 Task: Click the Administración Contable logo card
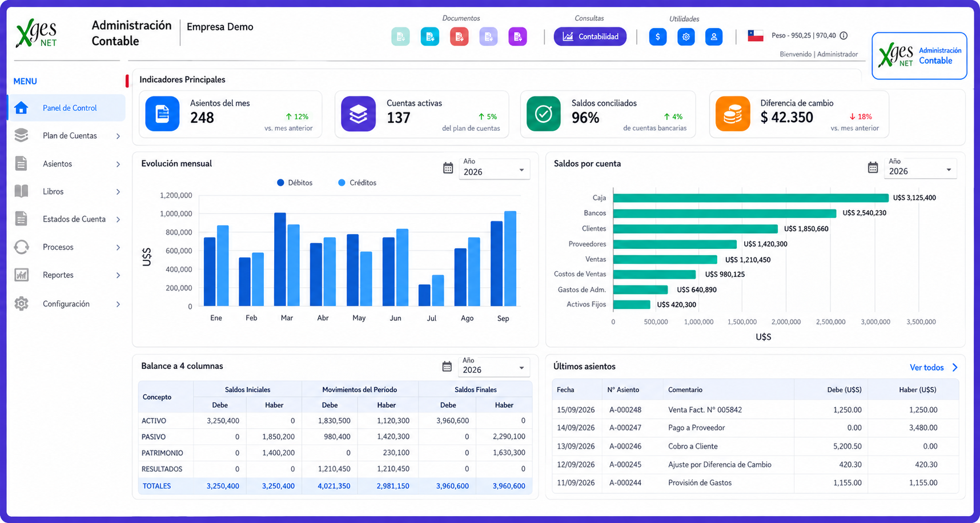point(919,55)
